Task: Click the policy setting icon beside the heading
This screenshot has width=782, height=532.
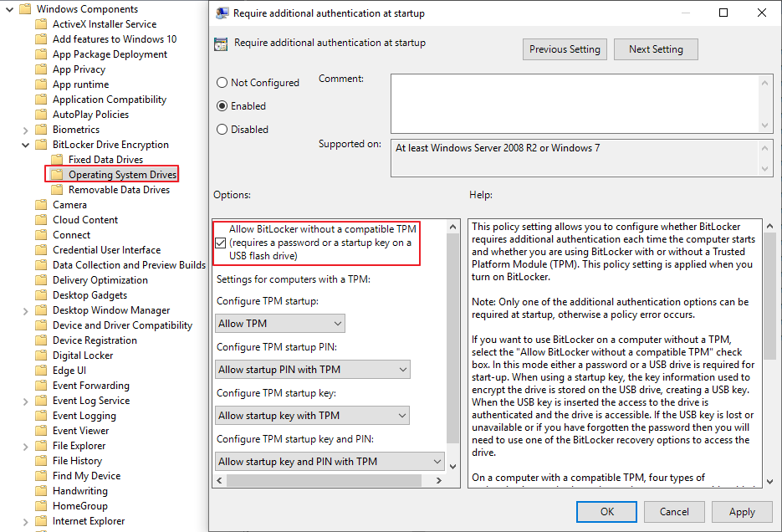Action: [x=221, y=43]
